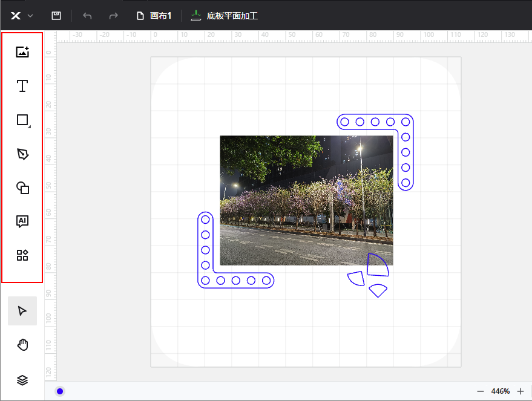Image resolution: width=532 pixels, height=401 pixels.
Task: Select the Text tool
Action: point(22,86)
